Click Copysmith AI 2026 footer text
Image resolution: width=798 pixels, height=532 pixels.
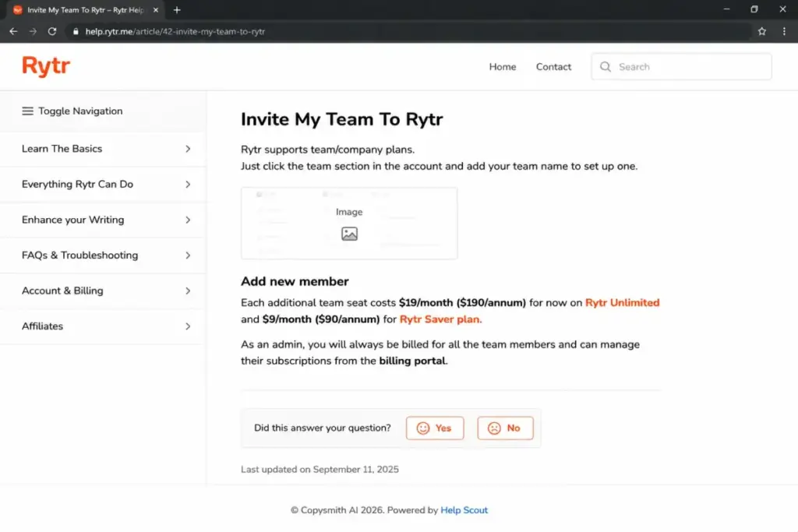click(337, 510)
